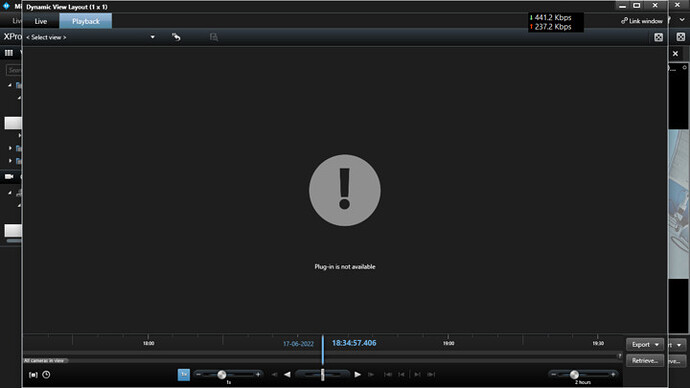Collapse the first folder in background tree

point(10,85)
